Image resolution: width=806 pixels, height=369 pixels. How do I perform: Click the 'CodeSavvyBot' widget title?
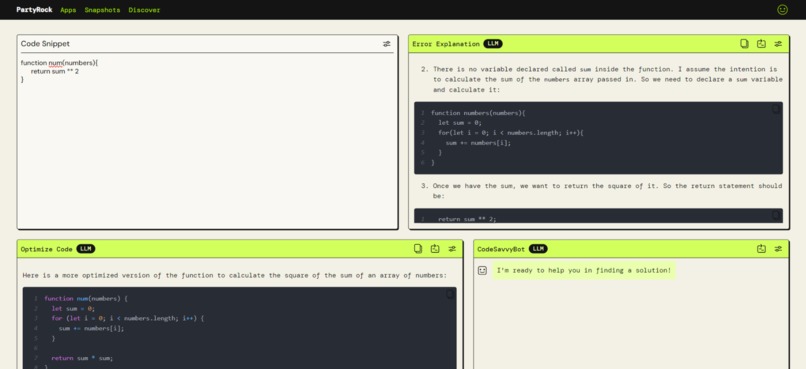tap(501, 249)
